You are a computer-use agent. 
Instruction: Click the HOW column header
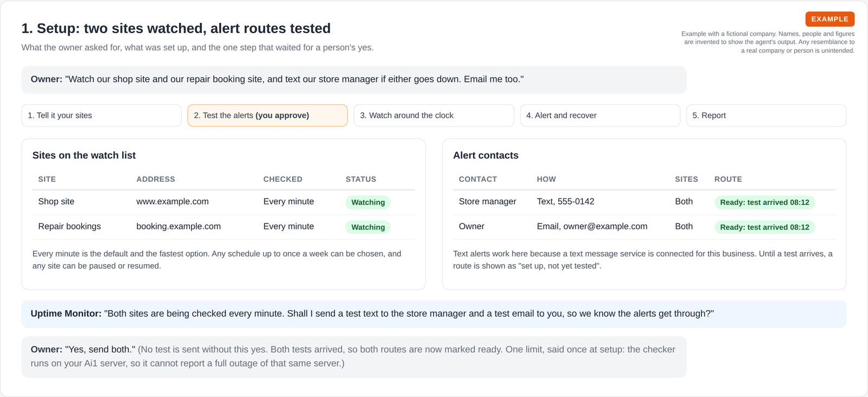546,180
